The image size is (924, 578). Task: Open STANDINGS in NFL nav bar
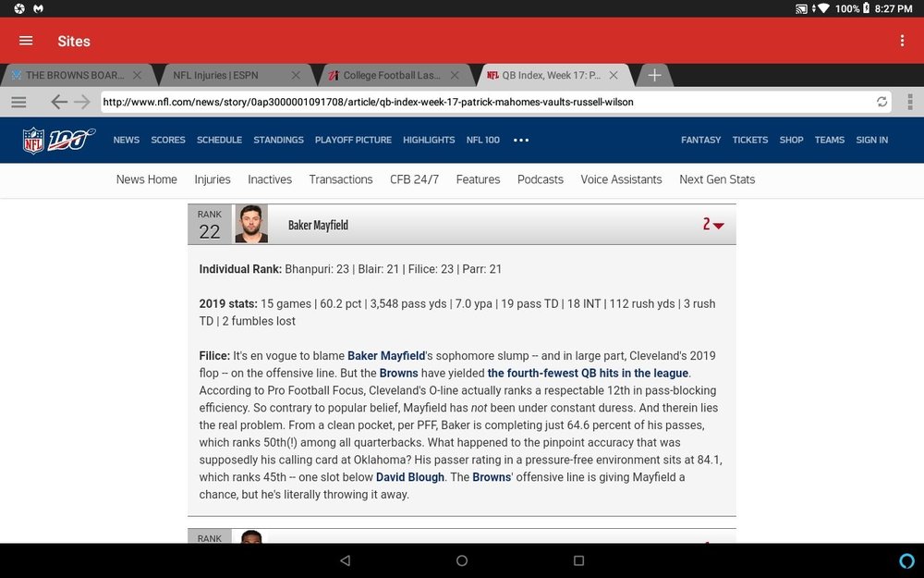[x=278, y=141]
